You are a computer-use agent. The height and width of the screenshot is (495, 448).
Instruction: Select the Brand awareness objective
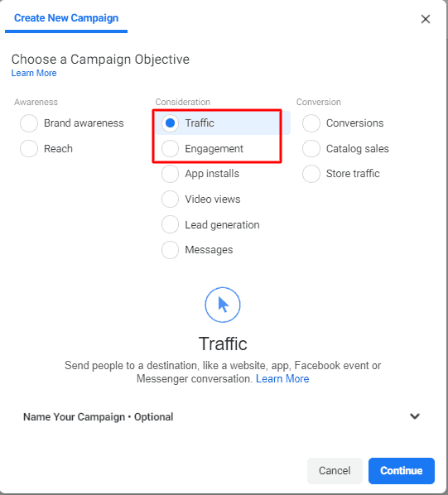29,123
